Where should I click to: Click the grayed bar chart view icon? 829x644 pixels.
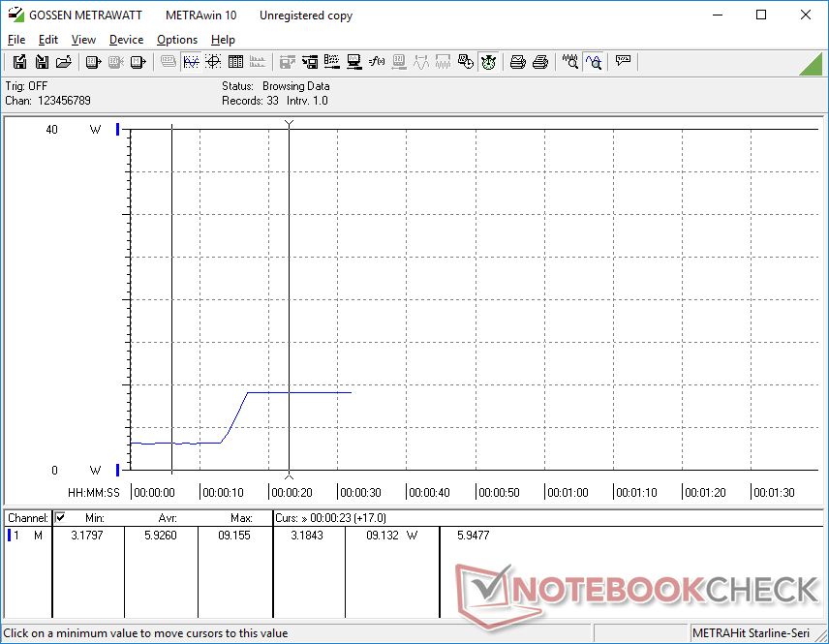tap(258, 62)
